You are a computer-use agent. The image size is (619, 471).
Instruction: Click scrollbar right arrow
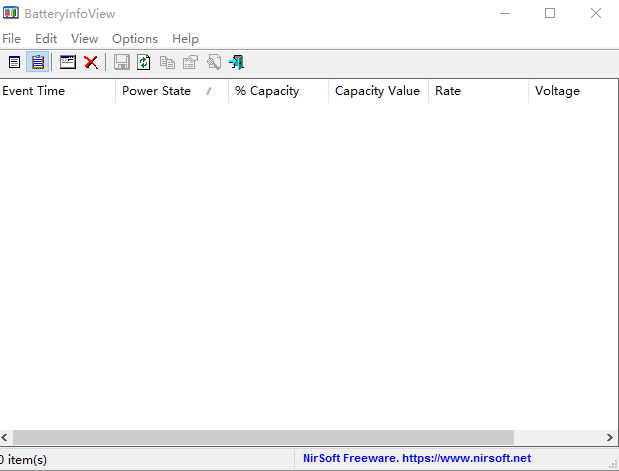tap(610, 437)
